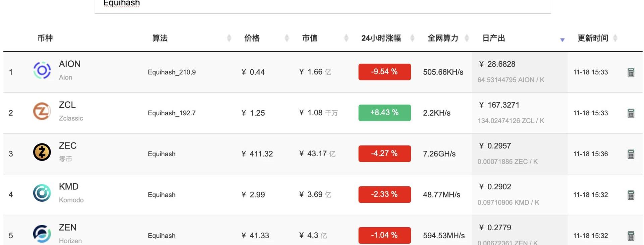The image size is (644, 245).
Task: Sort by the 市值 column arrows
Action: pos(346,38)
